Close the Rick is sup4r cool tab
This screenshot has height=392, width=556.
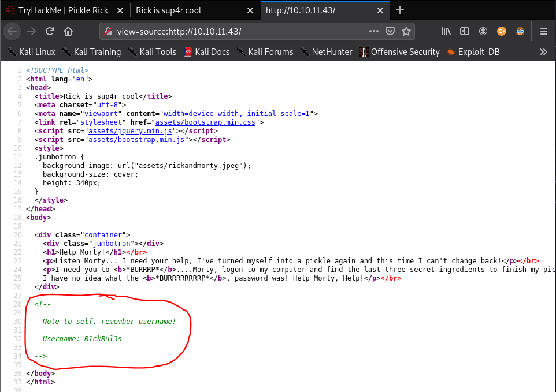(250, 10)
